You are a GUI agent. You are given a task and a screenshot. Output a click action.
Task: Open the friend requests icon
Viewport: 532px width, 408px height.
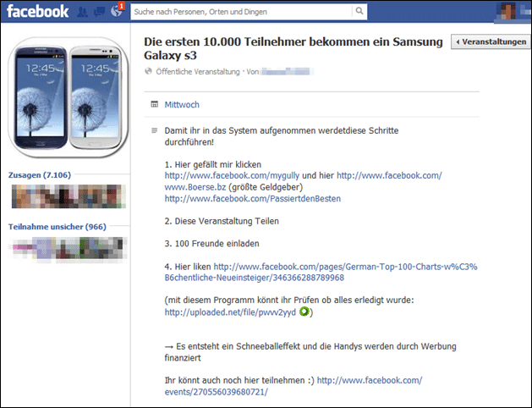[82, 12]
